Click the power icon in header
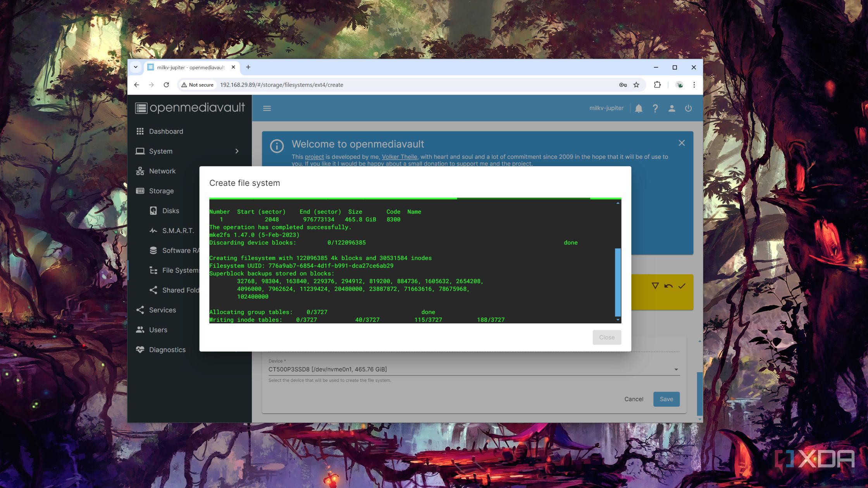Viewport: 868px width, 488px height. click(688, 108)
